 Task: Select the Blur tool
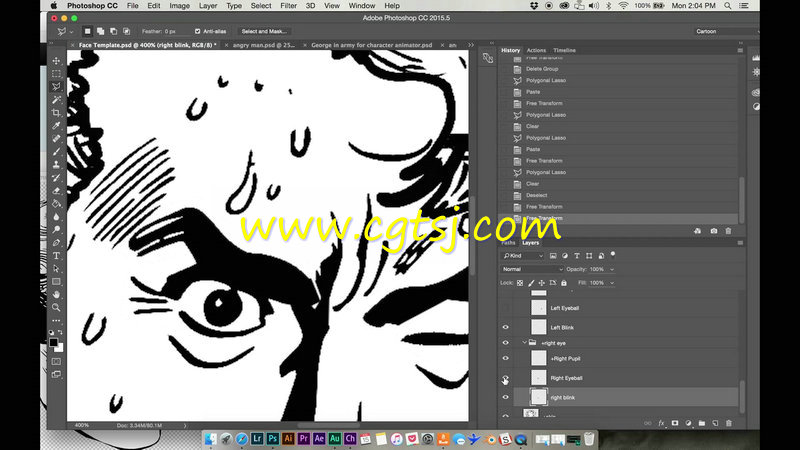tap(56, 217)
